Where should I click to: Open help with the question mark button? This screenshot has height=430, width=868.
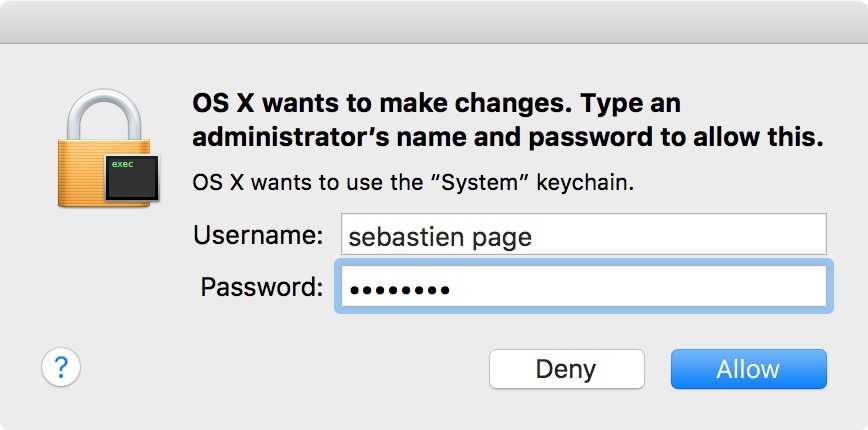point(60,368)
